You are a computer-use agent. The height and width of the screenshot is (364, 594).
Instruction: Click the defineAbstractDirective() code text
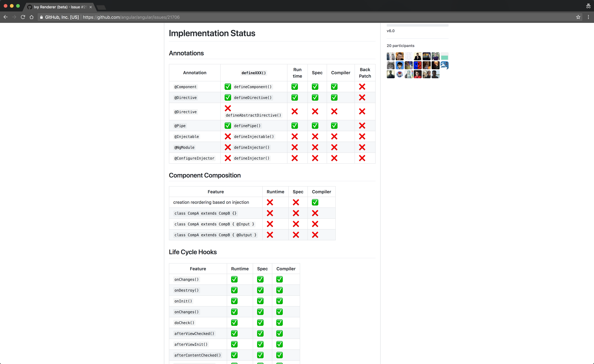[x=253, y=115]
